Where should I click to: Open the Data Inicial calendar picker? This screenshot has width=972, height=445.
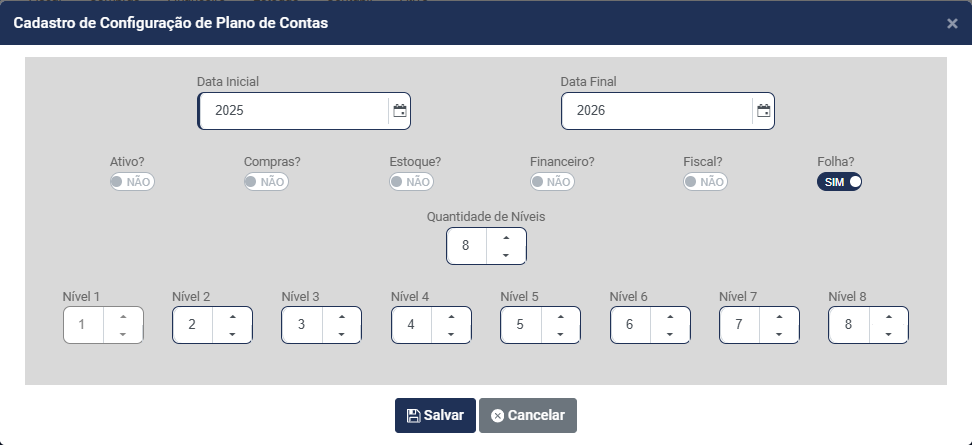tap(400, 111)
